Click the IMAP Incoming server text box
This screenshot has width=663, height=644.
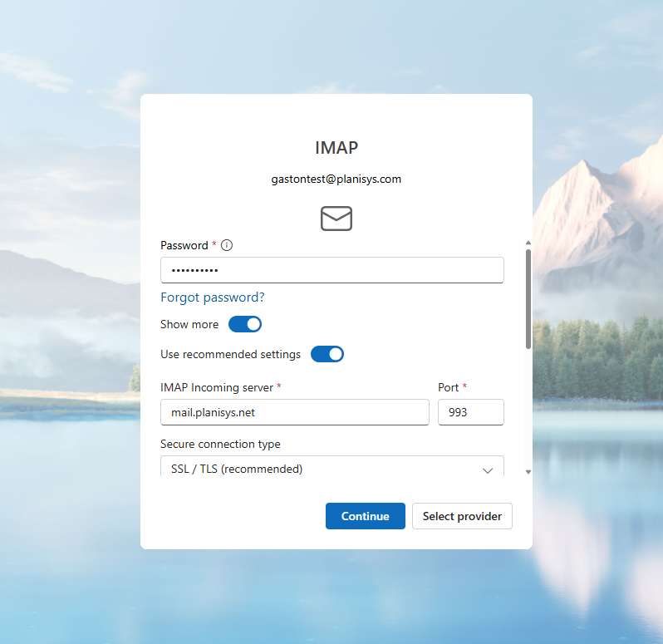[x=294, y=412]
